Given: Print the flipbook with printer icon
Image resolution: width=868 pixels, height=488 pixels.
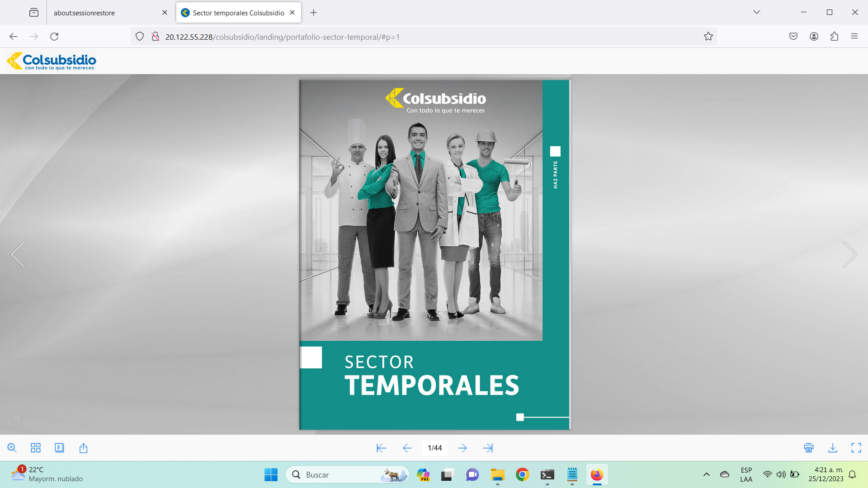Looking at the screenshot, I should pos(809,448).
